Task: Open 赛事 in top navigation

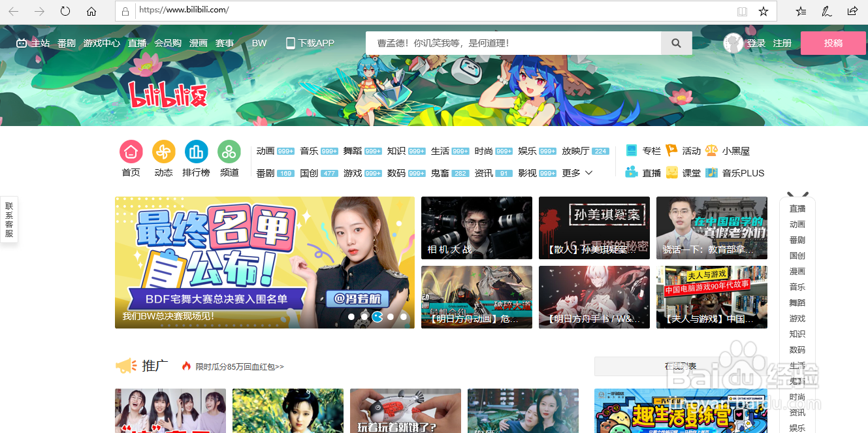Action: tap(225, 43)
